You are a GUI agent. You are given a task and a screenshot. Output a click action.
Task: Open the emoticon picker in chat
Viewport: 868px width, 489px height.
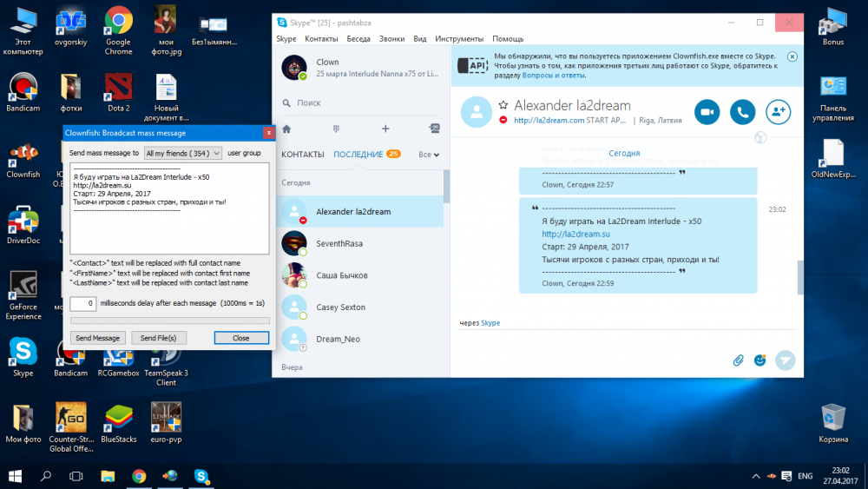point(760,360)
